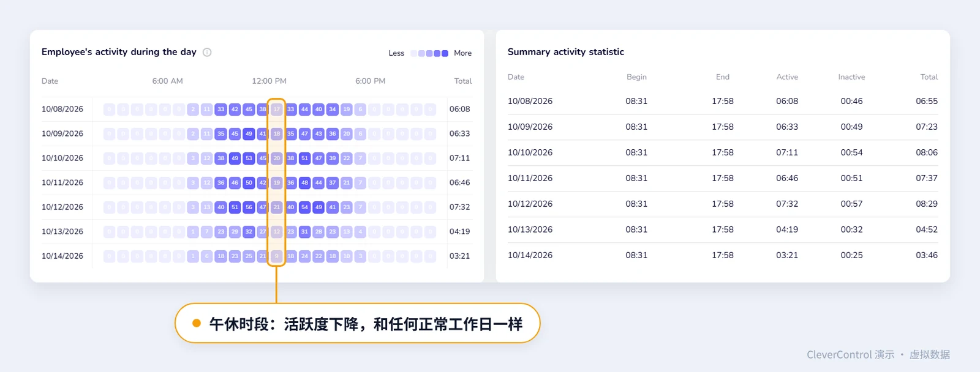Click Inactive value 00:57 in Summary table
This screenshot has width=980, height=372.
pyautogui.click(x=851, y=204)
